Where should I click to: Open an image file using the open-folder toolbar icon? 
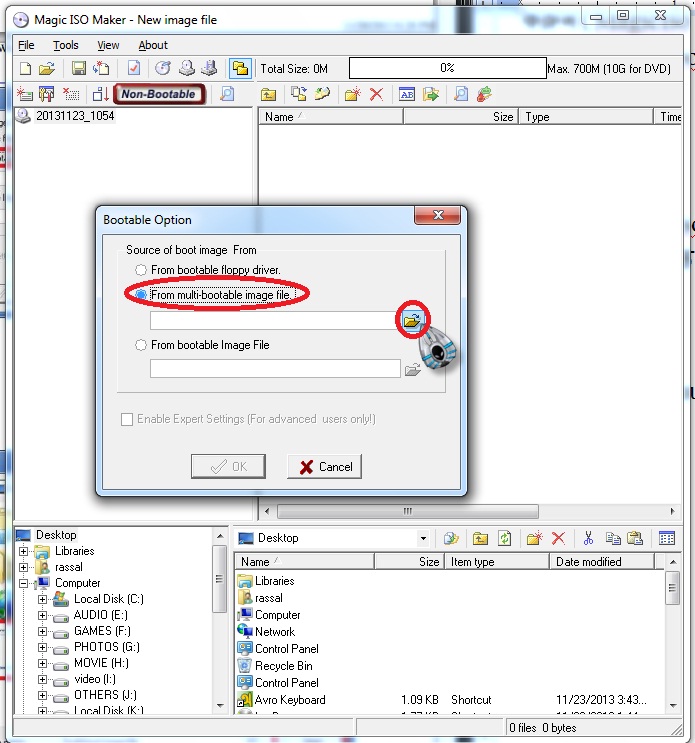click(x=46, y=69)
